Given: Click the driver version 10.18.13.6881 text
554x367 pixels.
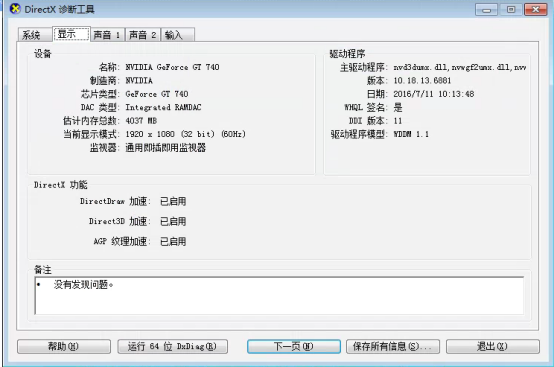Looking at the screenshot, I should (x=422, y=81).
